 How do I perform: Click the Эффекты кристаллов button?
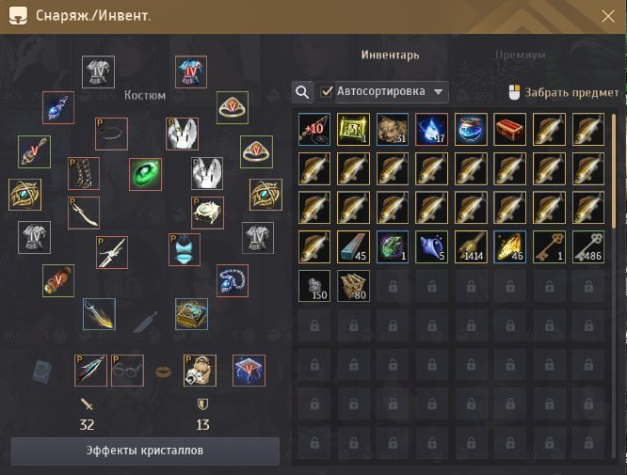(145, 451)
